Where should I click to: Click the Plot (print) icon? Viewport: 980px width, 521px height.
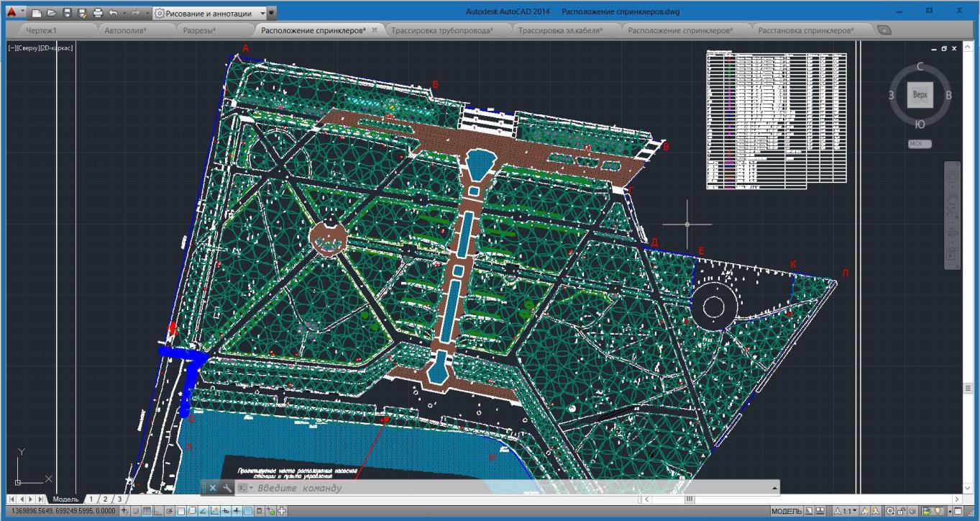98,13
